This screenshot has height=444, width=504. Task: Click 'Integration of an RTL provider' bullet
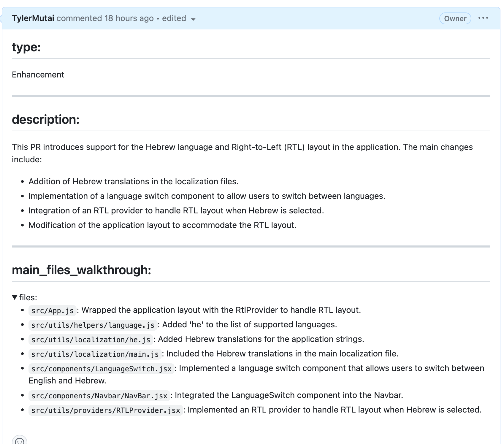click(x=176, y=210)
